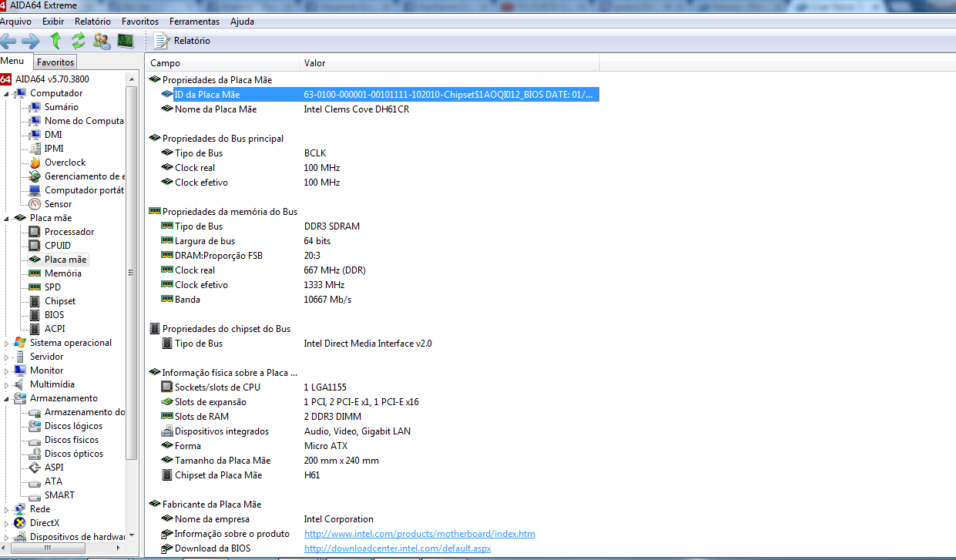Select the DMI tree item
Viewport: 956px width, 560px height.
53,135
